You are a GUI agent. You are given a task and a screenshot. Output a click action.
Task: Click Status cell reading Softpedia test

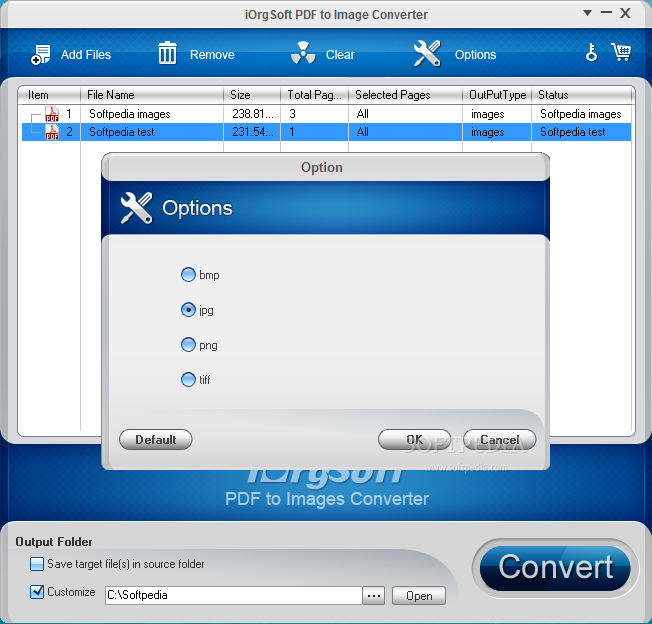[x=573, y=132]
